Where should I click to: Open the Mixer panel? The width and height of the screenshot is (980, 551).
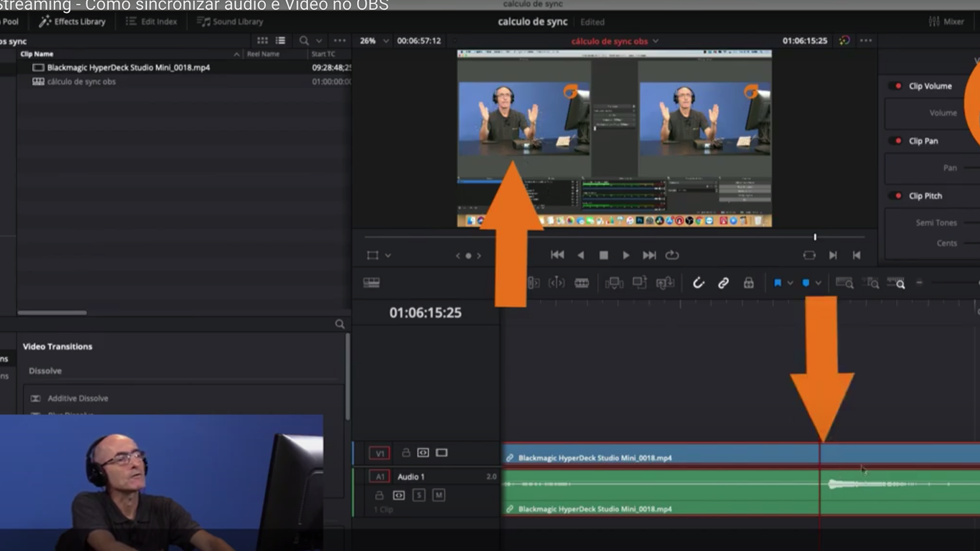[x=946, y=21]
